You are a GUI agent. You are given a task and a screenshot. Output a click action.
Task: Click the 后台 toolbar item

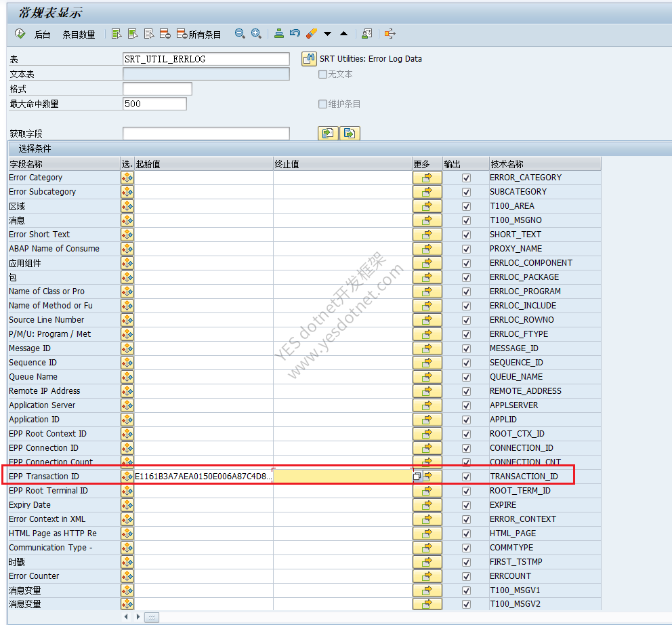tap(42, 35)
